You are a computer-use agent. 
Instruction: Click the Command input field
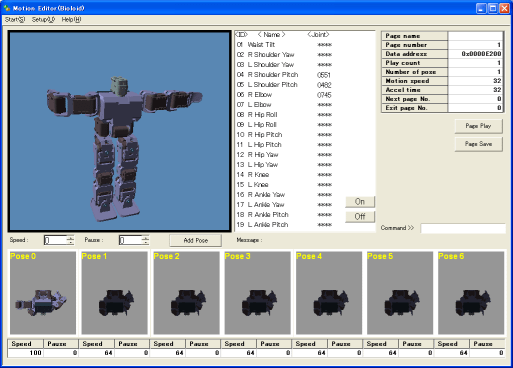pos(463,228)
